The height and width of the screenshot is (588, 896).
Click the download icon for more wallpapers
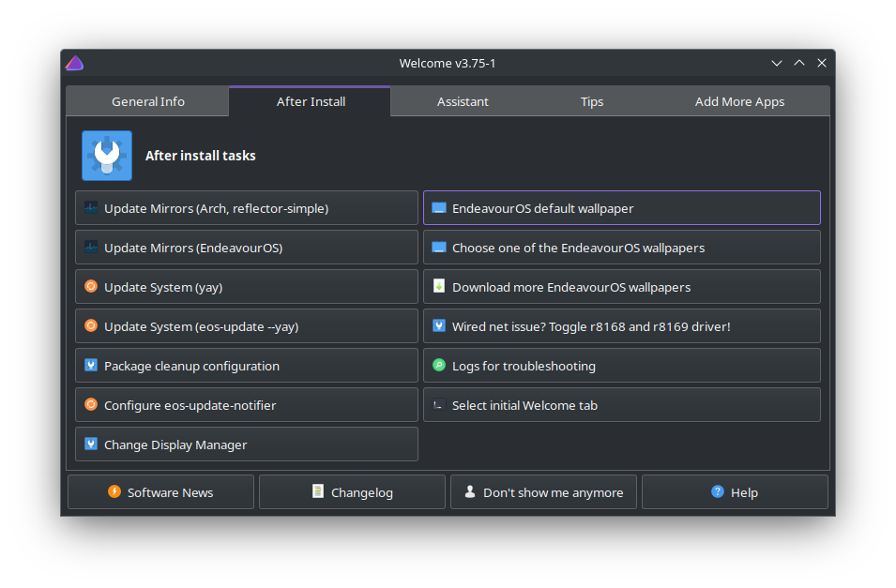439,287
